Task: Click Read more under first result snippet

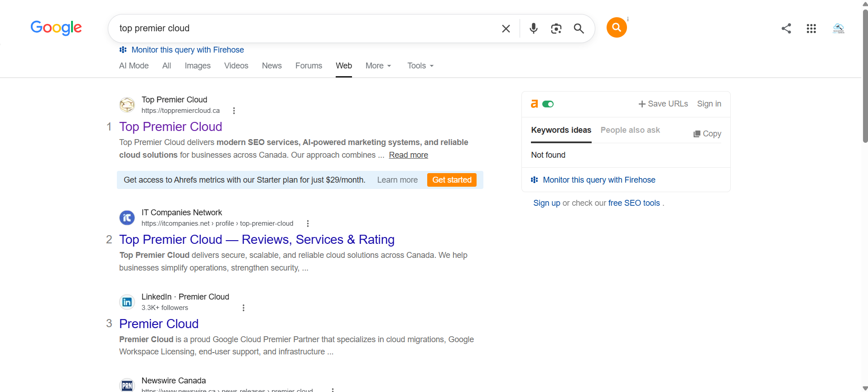Action: coord(408,155)
